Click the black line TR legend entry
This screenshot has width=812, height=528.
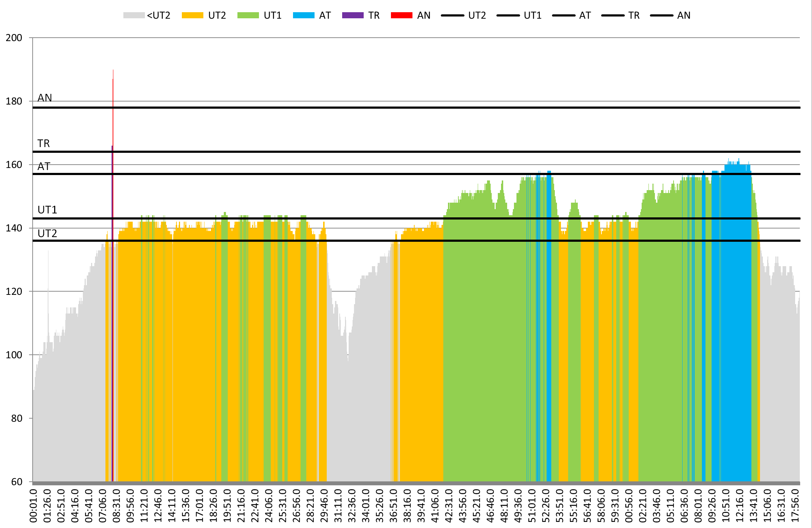[613, 15]
